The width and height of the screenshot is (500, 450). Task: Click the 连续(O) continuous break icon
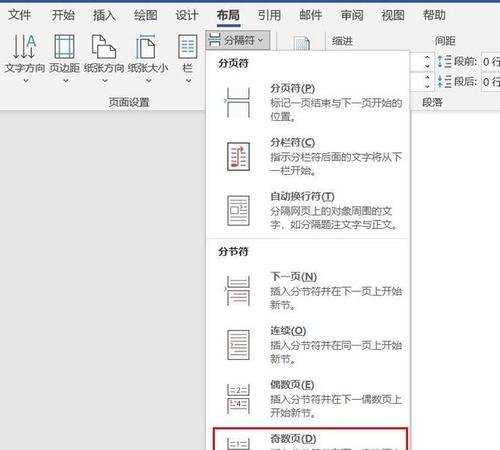(x=238, y=345)
